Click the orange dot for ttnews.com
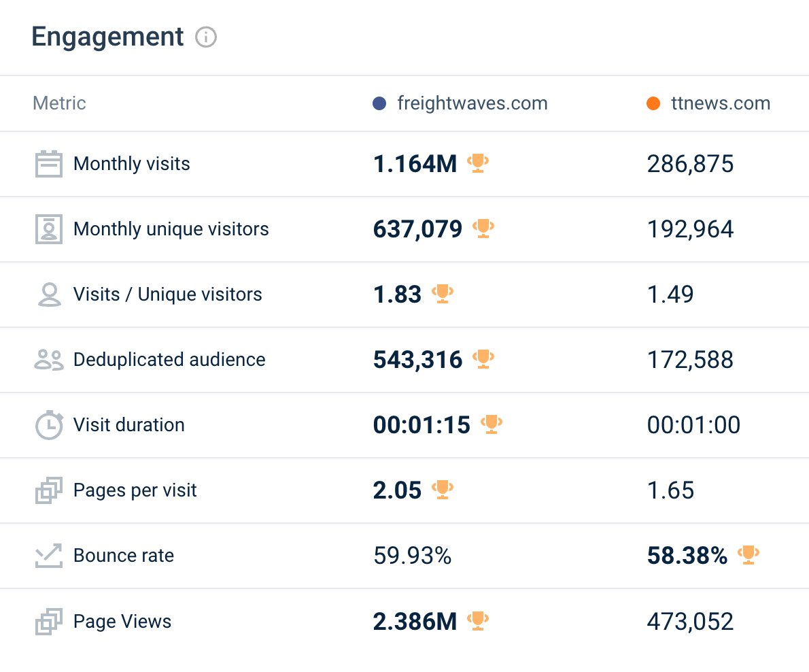 (653, 103)
